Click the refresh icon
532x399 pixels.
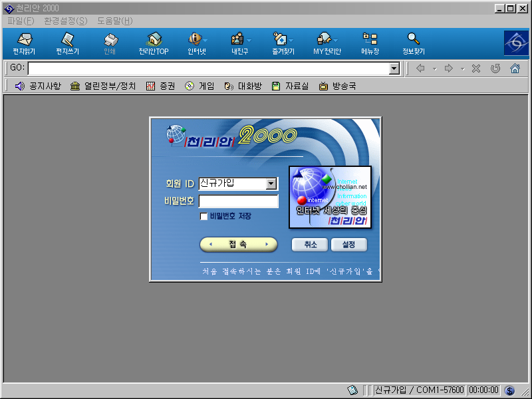pyautogui.click(x=495, y=68)
